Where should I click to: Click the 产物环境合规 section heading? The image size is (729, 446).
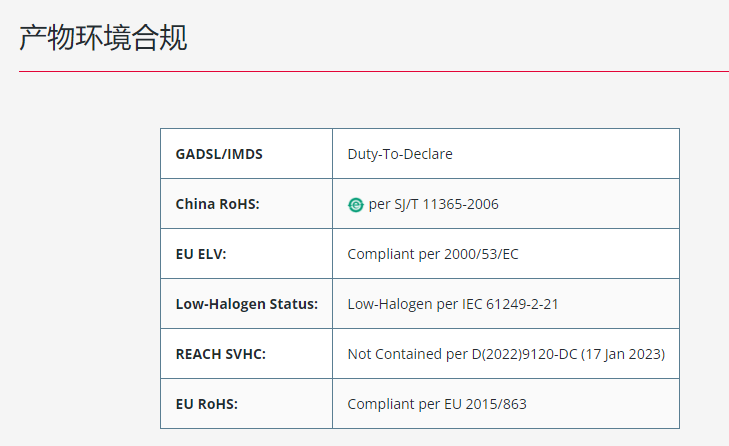103,38
